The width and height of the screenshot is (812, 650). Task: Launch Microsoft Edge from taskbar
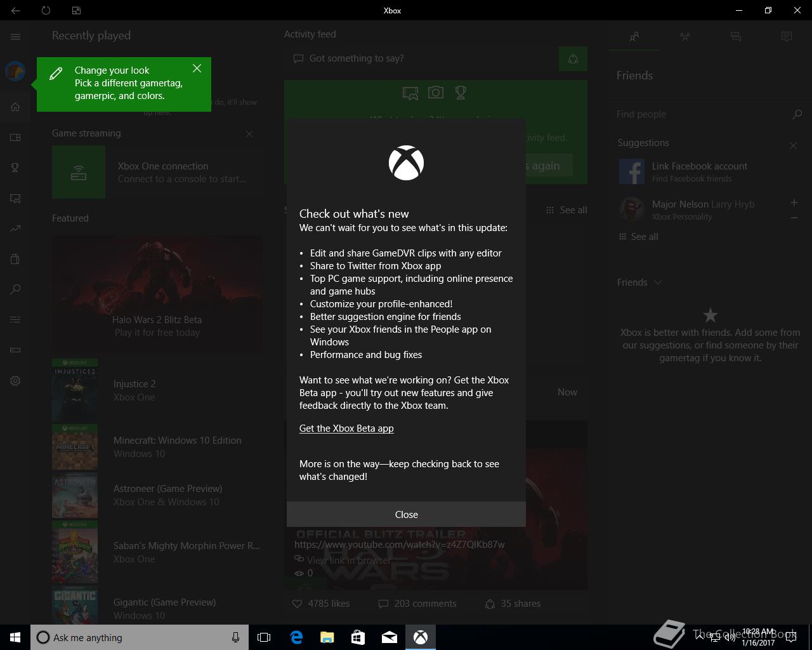(296, 637)
